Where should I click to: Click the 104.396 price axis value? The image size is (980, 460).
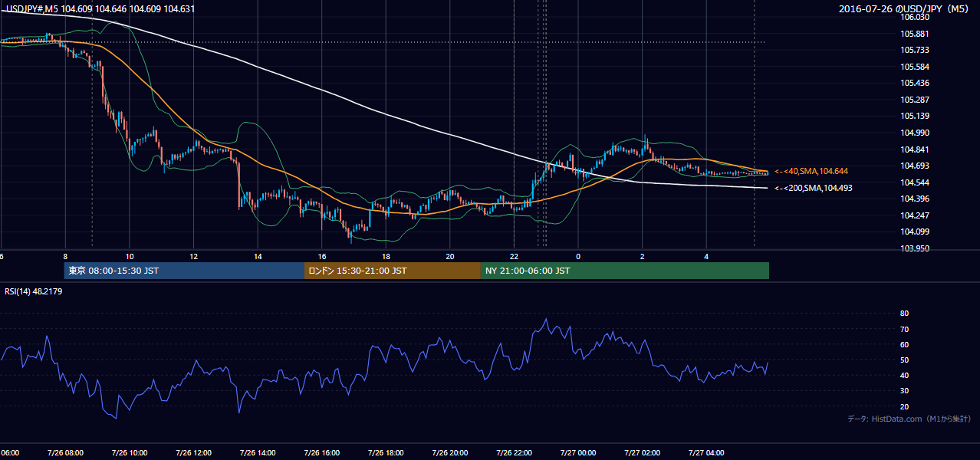pyautogui.click(x=916, y=199)
